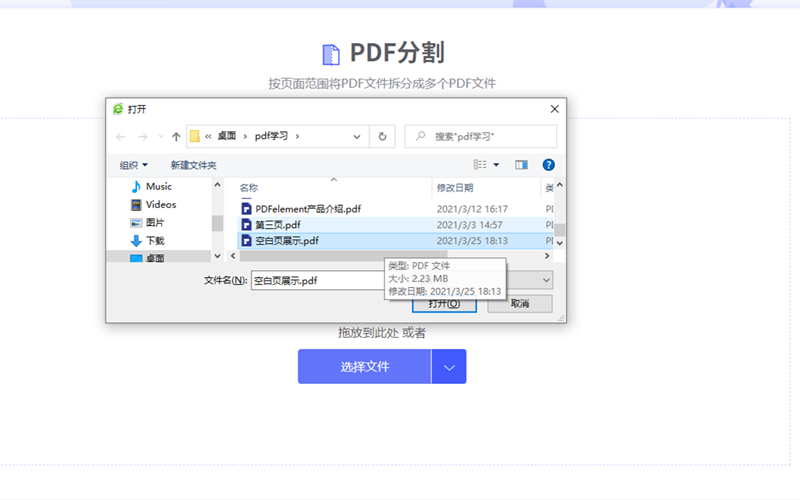Click the 选择文件 button
The width and height of the screenshot is (800, 500).
364,367
